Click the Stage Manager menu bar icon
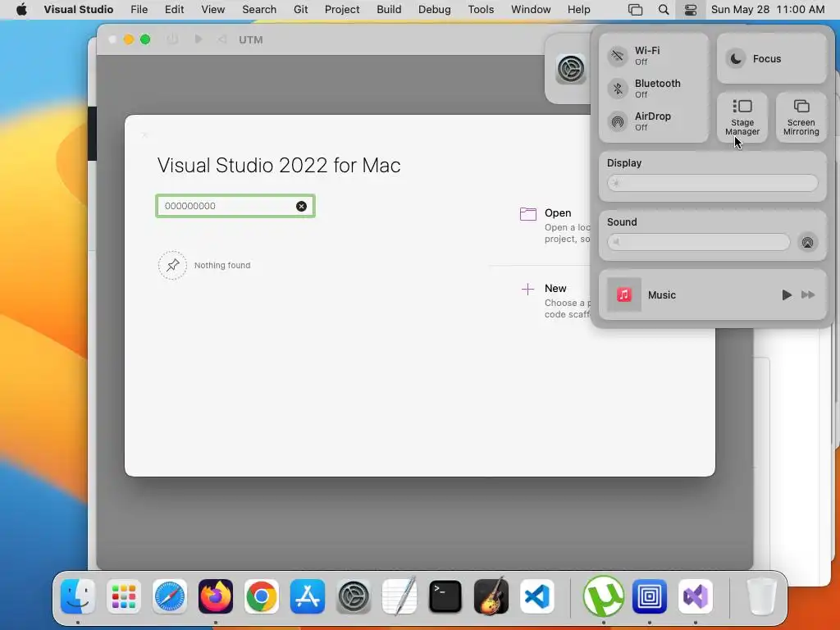 [636, 10]
